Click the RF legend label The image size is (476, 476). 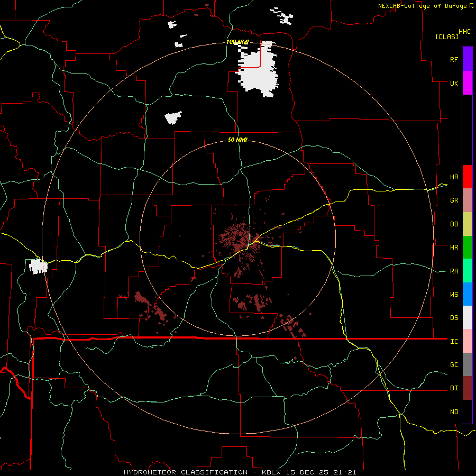coord(454,59)
